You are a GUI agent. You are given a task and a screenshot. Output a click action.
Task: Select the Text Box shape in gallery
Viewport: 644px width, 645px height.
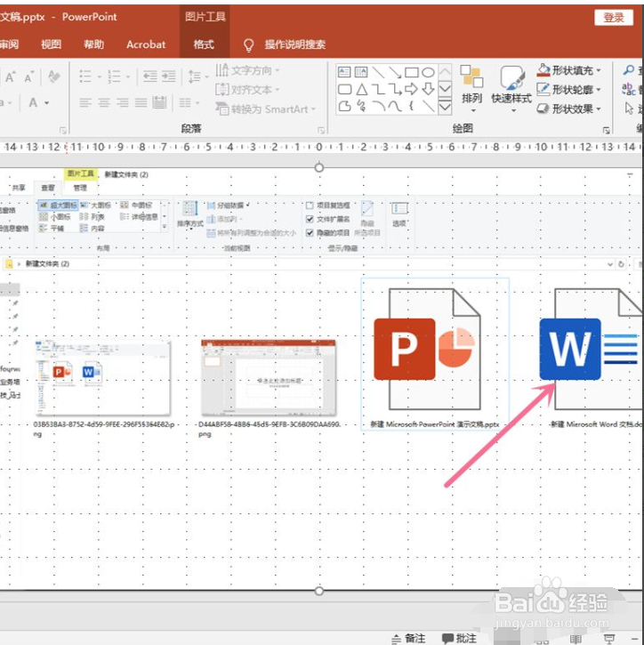point(344,72)
